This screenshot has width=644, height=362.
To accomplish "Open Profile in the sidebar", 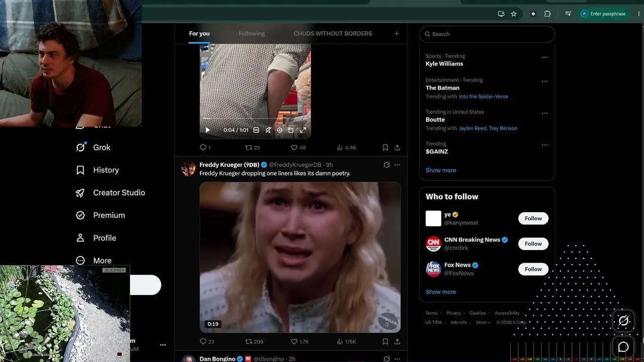I will (x=96, y=238).
